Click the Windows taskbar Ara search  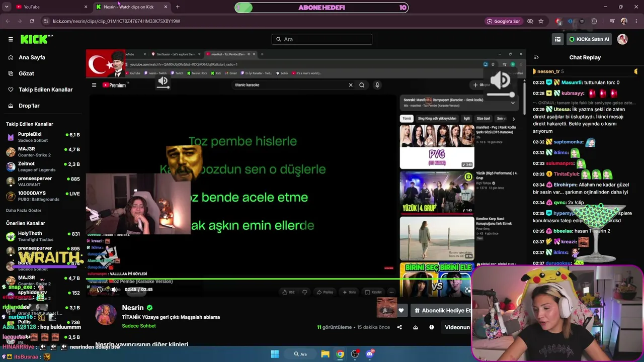(x=300, y=354)
